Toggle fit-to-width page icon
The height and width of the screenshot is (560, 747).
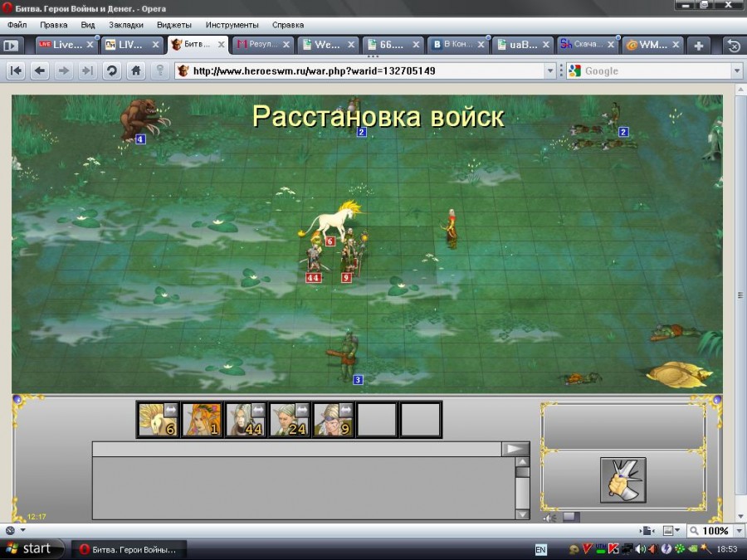[647, 530]
